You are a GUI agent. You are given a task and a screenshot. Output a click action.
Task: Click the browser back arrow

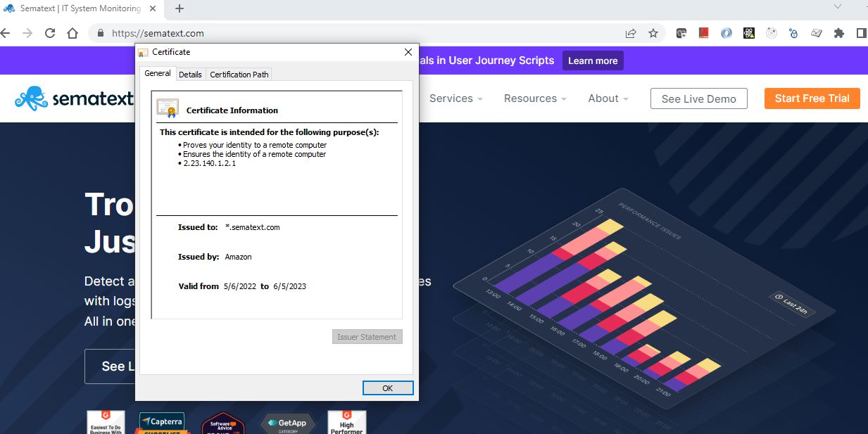tap(5, 33)
